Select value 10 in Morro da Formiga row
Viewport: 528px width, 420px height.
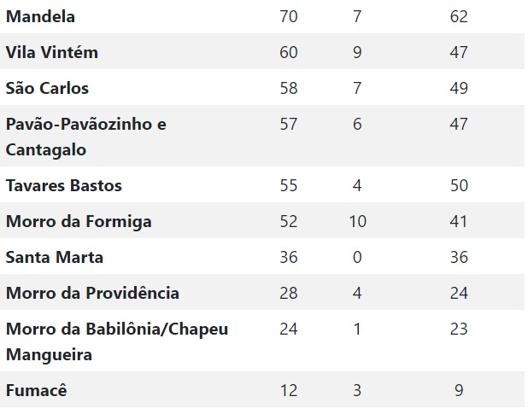pyautogui.click(x=357, y=221)
